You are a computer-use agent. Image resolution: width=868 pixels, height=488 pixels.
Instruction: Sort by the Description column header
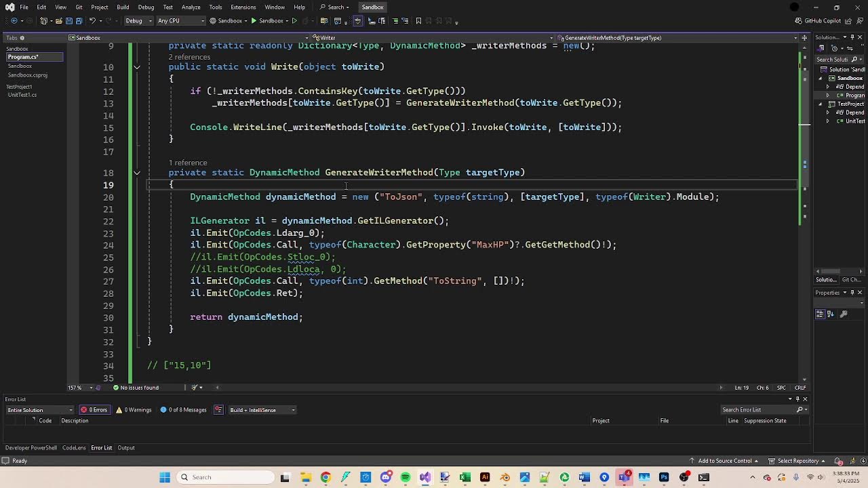coord(75,421)
